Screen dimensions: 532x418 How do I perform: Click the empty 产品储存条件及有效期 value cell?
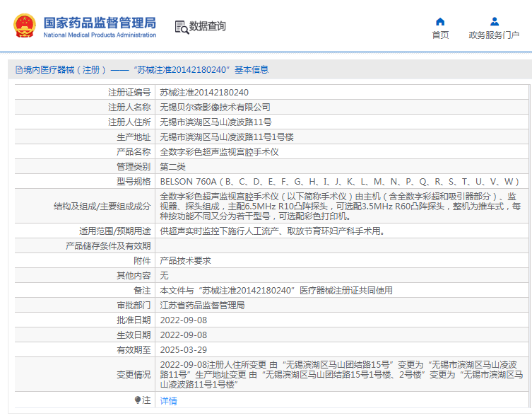point(342,246)
